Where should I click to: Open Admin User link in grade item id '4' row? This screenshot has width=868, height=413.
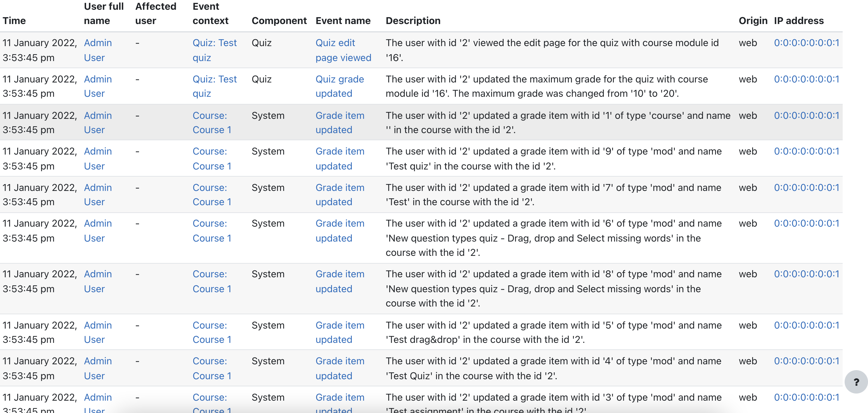click(98, 368)
